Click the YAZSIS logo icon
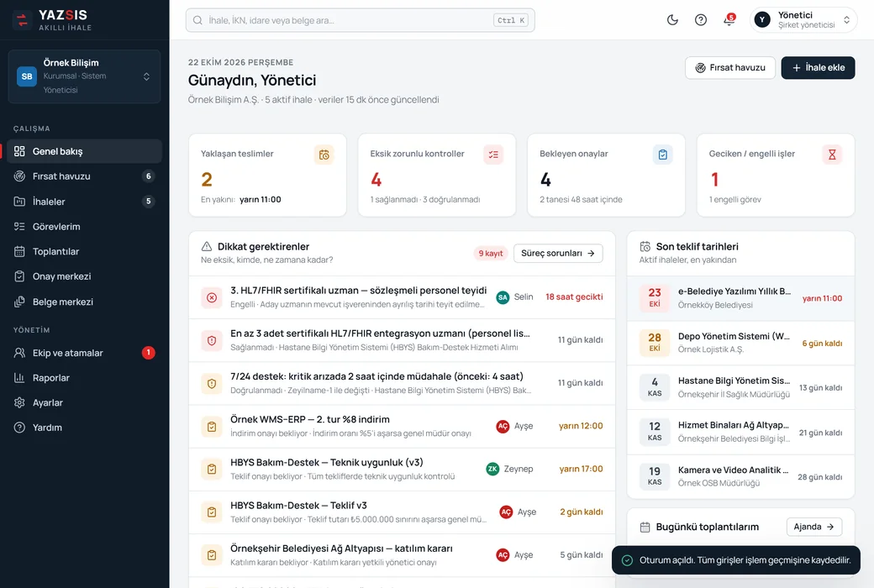The width and height of the screenshot is (874, 588). pos(23,20)
